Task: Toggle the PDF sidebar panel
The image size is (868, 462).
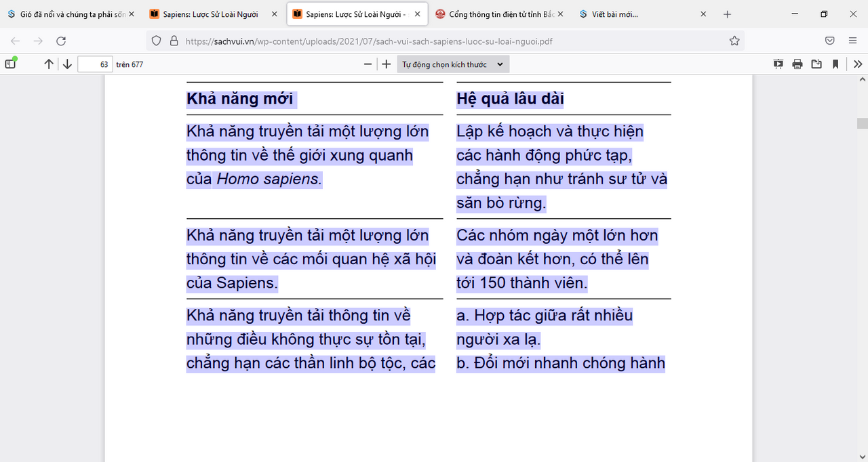Action: (x=10, y=64)
